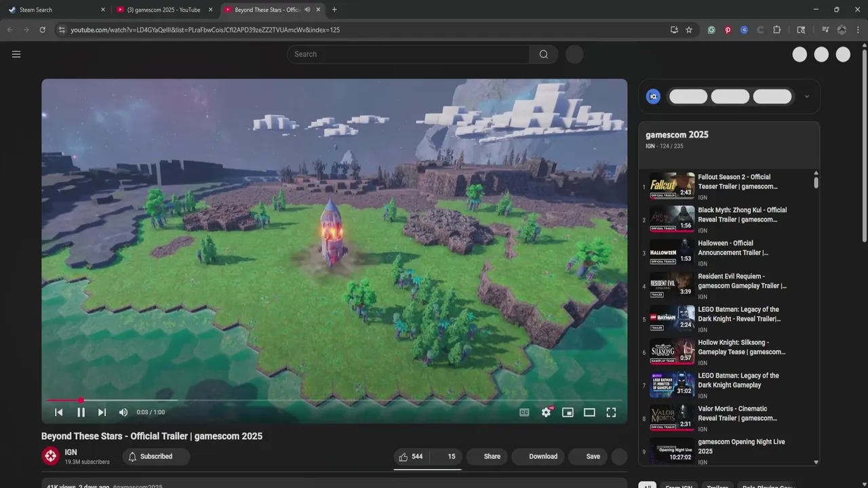Select the Trailers filter chip
868x488 pixels.
point(717,485)
